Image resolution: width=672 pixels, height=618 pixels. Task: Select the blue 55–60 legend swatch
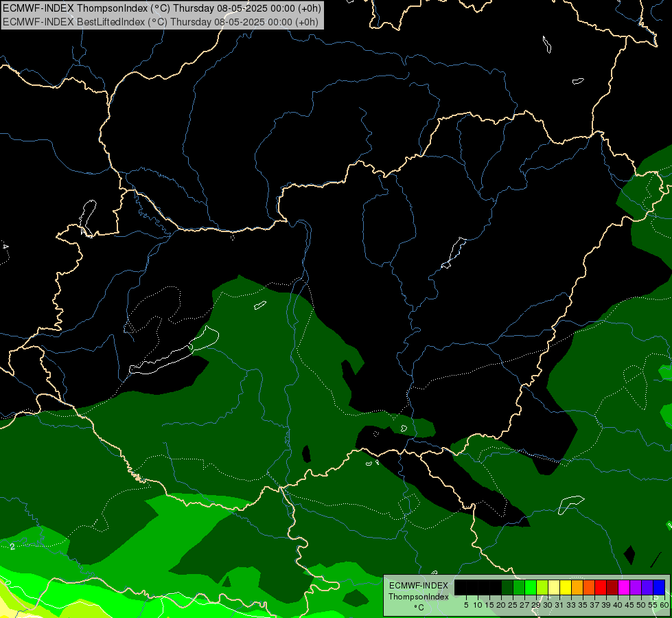pyautogui.click(x=659, y=587)
